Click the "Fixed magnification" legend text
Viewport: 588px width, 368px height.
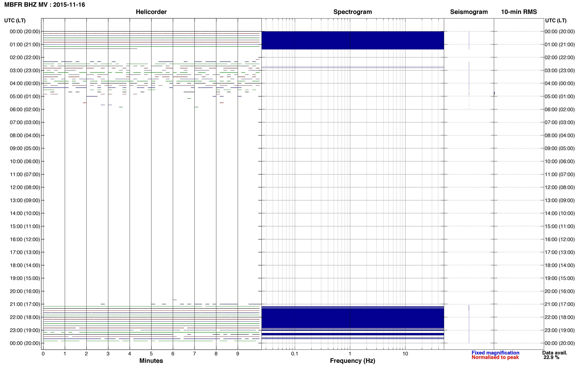[495, 353]
